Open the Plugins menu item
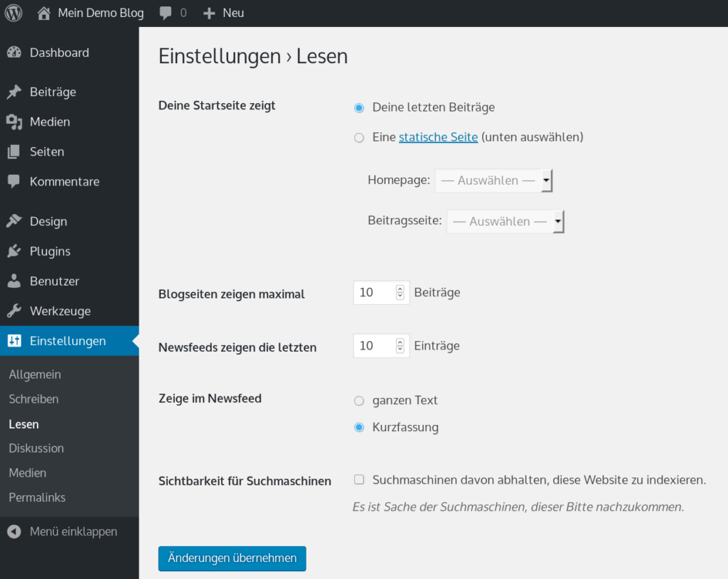 click(x=69, y=251)
